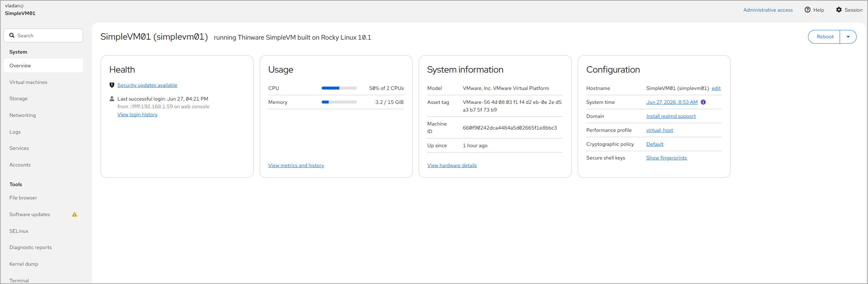Click the Asset tag value text
The image size is (868, 284).
512,106
